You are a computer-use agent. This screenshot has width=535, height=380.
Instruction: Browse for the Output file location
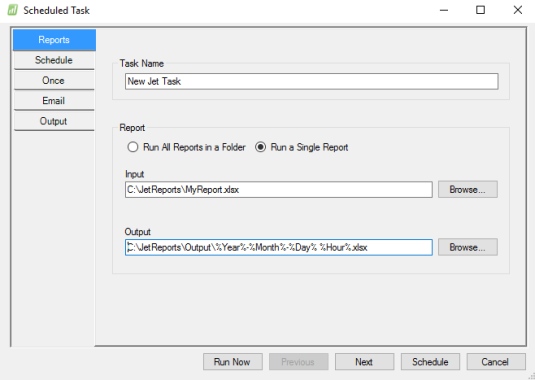(468, 247)
